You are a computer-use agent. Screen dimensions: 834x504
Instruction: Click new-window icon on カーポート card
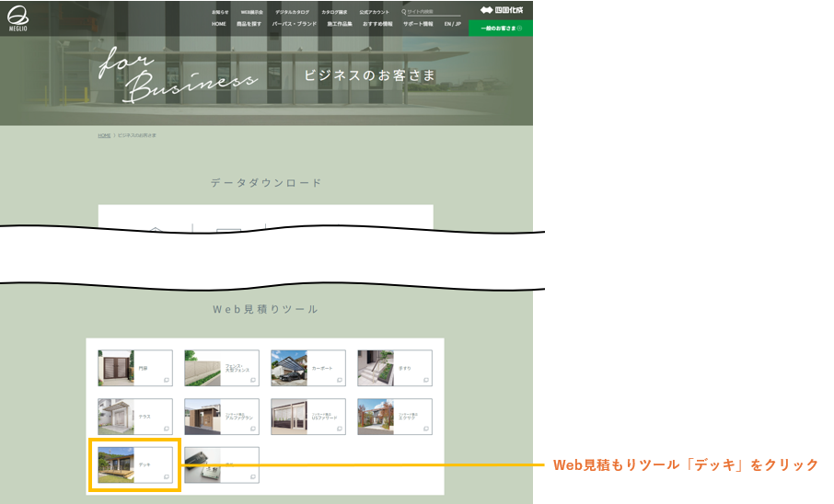[x=339, y=380]
